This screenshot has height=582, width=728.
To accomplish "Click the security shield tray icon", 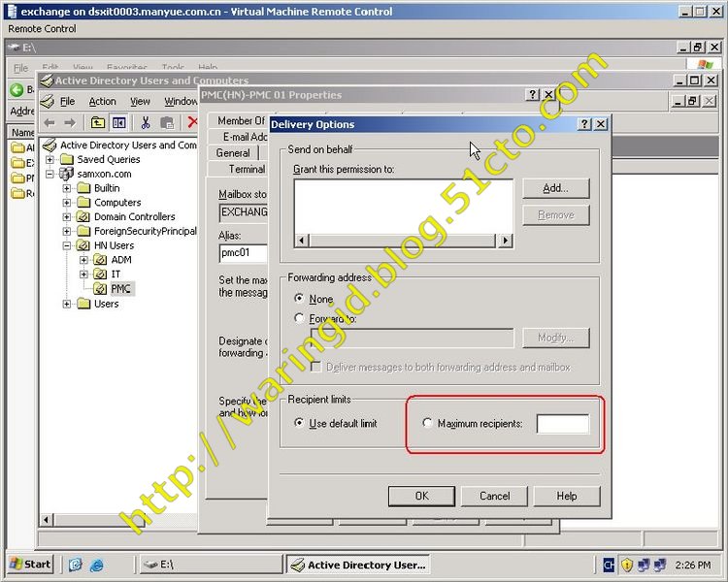I will (x=627, y=565).
